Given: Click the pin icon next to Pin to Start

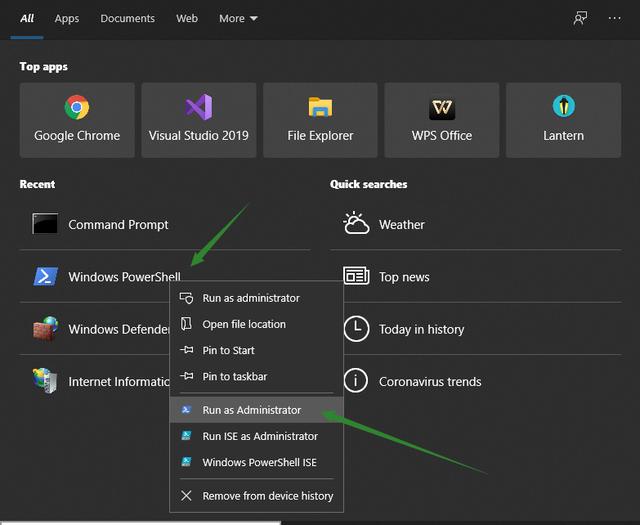Looking at the screenshot, I should tap(187, 350).
